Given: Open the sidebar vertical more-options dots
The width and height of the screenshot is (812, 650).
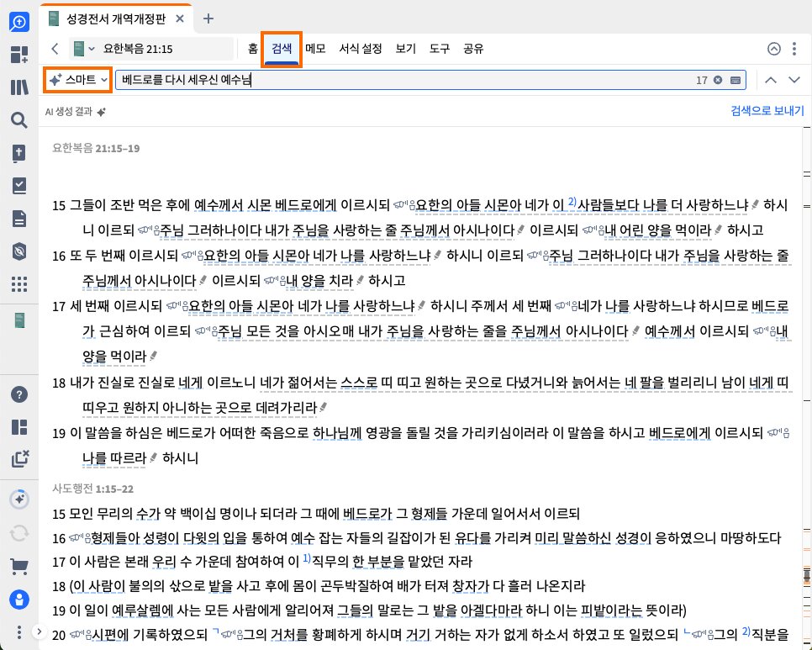Looking at the screenshot, I should [19, 632].
